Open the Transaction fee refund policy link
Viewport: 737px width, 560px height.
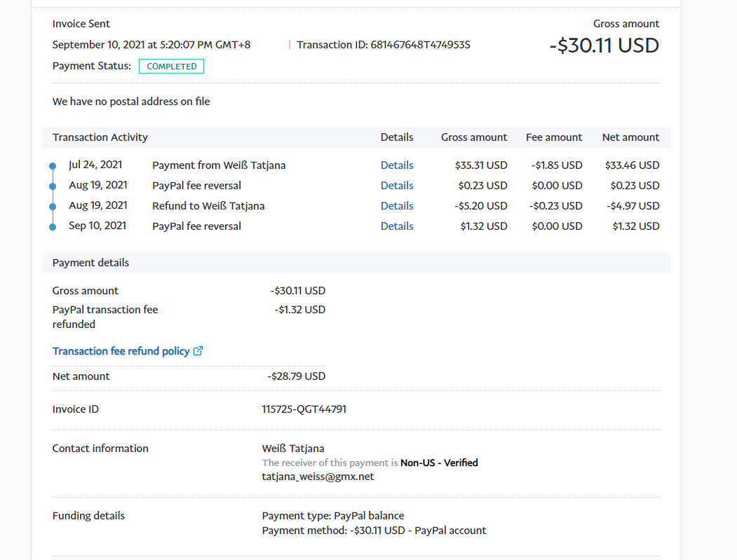tap(121, 351)
